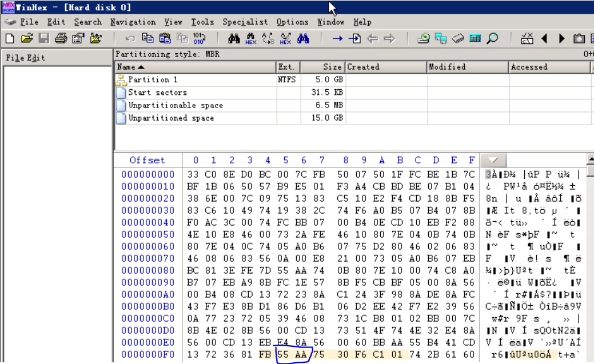Click the Forward navigation arrow icon
The width and height of the screenshot is (594, 364).
coord(389,38)
